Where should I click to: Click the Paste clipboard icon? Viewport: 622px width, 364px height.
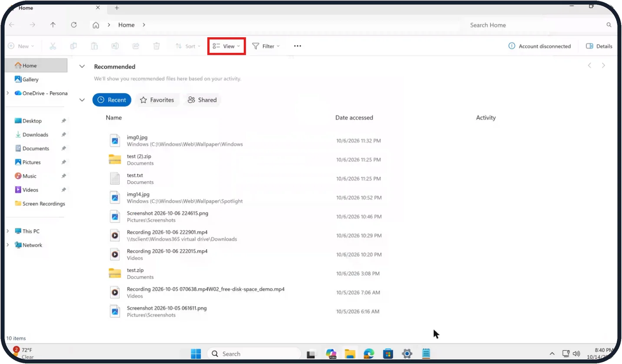94,46
